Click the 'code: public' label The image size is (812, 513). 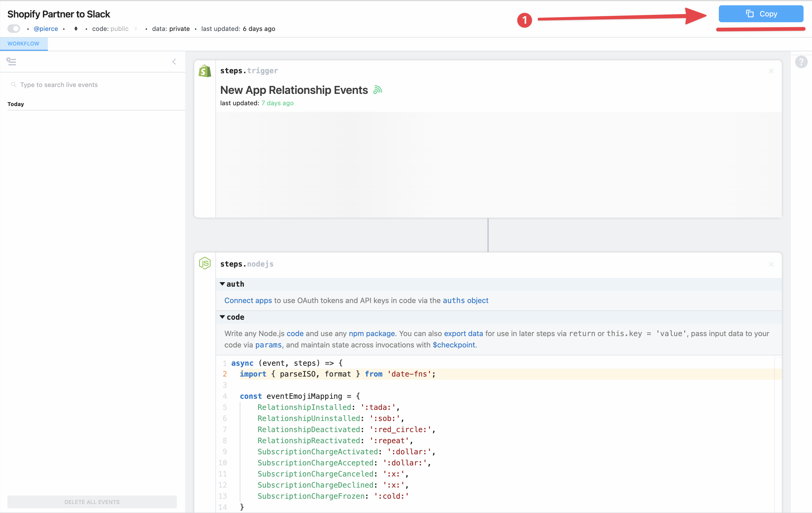tap(110, 29)
